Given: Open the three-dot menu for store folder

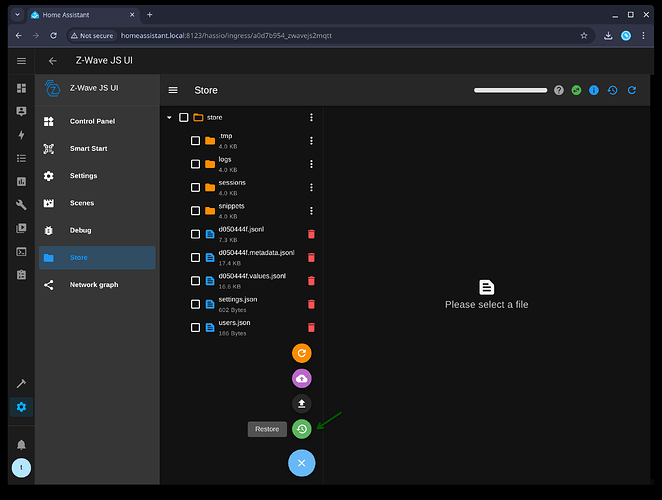Looking at the screenshot, I should point(311,117).
